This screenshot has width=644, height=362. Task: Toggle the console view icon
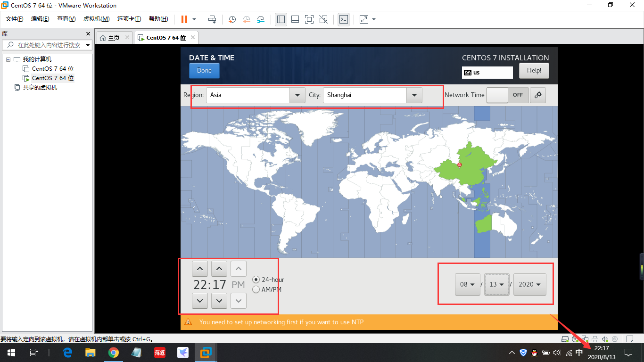click(x=344, y=19)
